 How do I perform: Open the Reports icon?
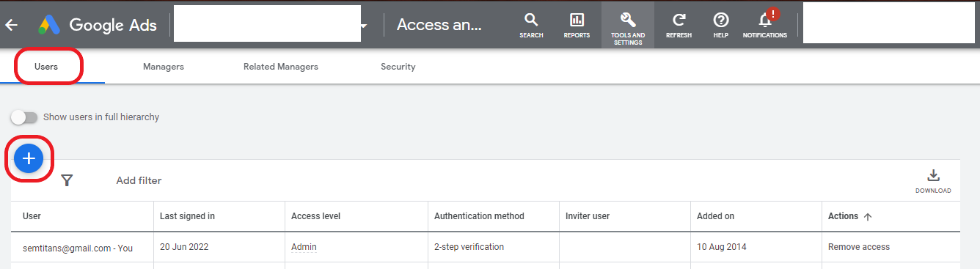(x=577, y=20)
